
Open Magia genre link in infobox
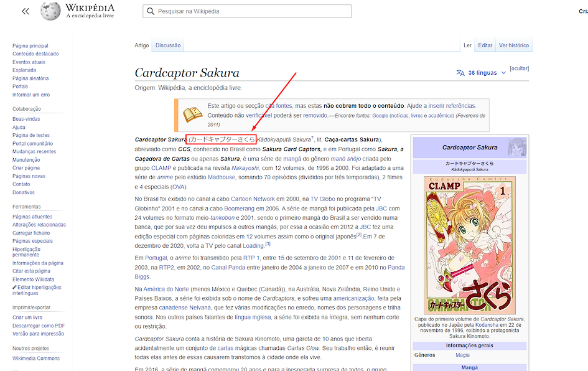click(462, 355)
